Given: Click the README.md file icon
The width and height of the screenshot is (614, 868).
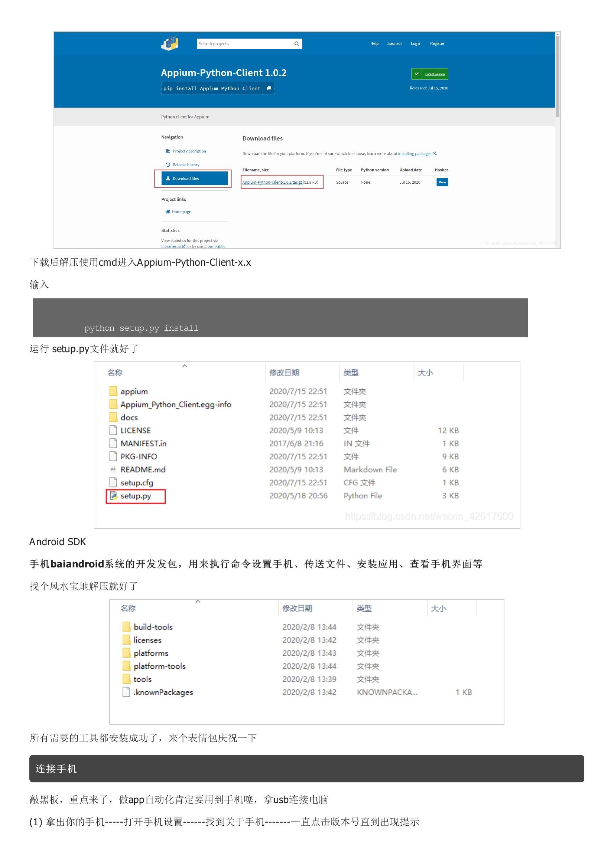Looking at the screenshot, I should click(x=113, y=469).
